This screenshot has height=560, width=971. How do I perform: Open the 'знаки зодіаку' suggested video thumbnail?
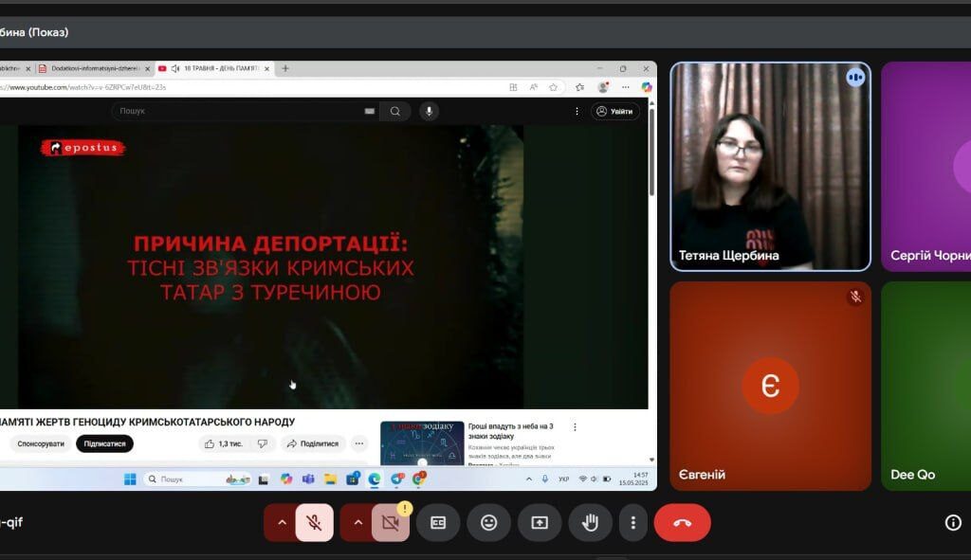click(x=422, y=443)
